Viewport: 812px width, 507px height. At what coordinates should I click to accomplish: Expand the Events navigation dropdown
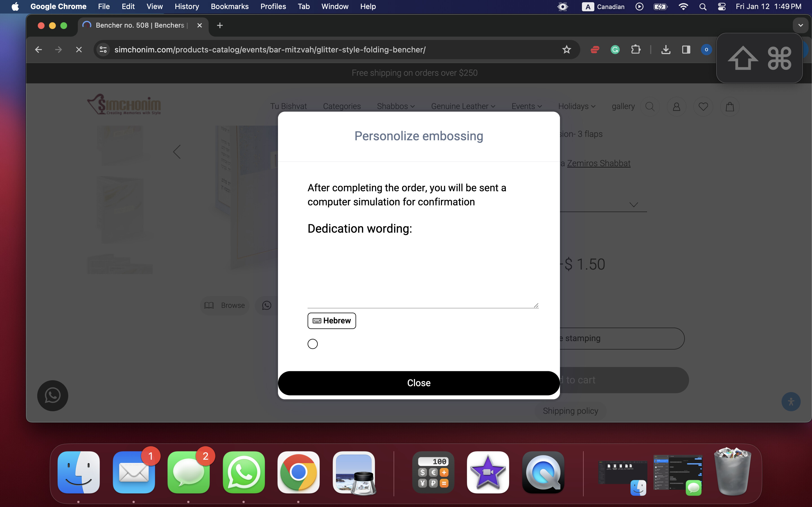click(x=526, y=106)
